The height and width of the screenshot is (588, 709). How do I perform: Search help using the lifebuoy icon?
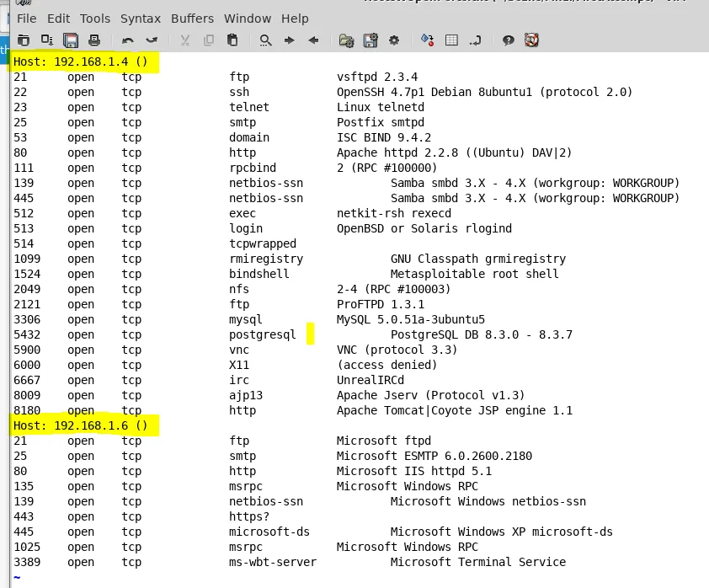coord(532,40)
